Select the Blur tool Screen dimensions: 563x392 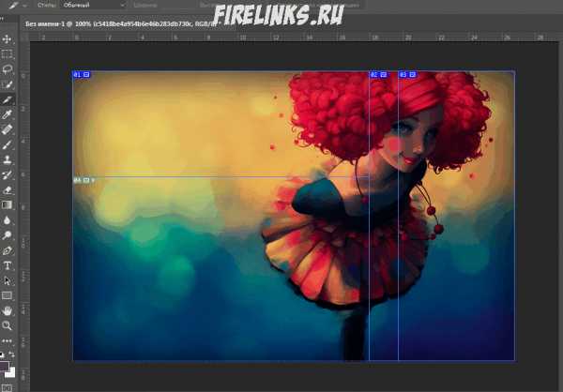7,220
